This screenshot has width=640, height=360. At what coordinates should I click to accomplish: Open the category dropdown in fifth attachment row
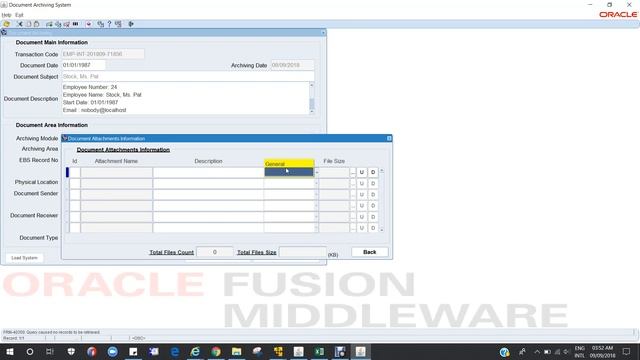pos(316,217)
